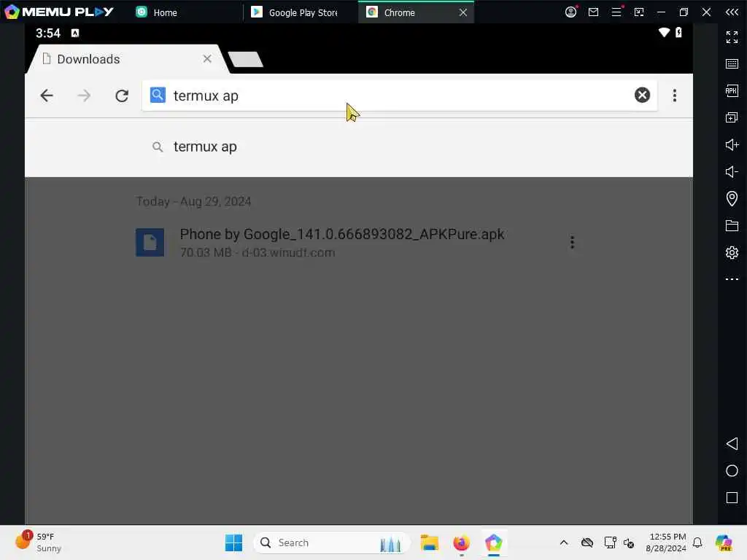This screenshot has height=560, width=747.
Task: Edit the address bar containing 'termux ap'
Action: pyautogui.click(x=399, y=96)
